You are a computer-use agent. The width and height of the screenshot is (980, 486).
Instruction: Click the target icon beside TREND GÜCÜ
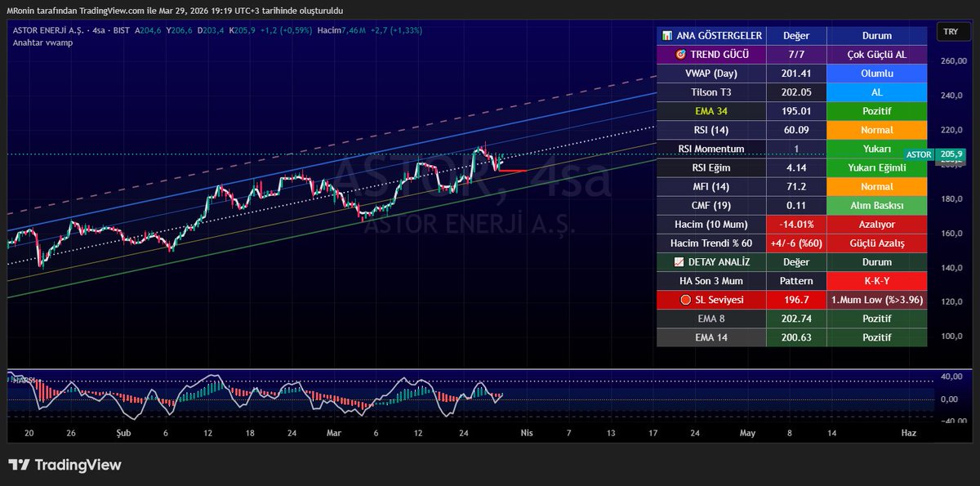click(680, 55)
